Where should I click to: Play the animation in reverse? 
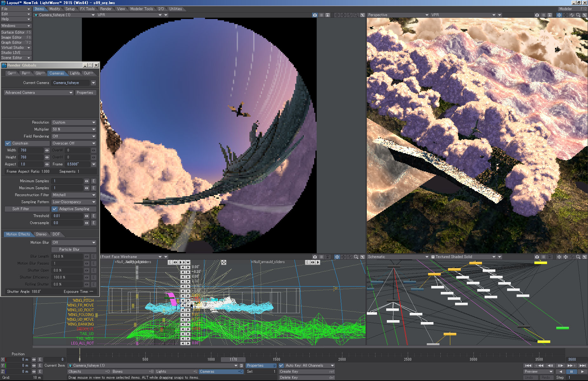click(x=560, y=371)
